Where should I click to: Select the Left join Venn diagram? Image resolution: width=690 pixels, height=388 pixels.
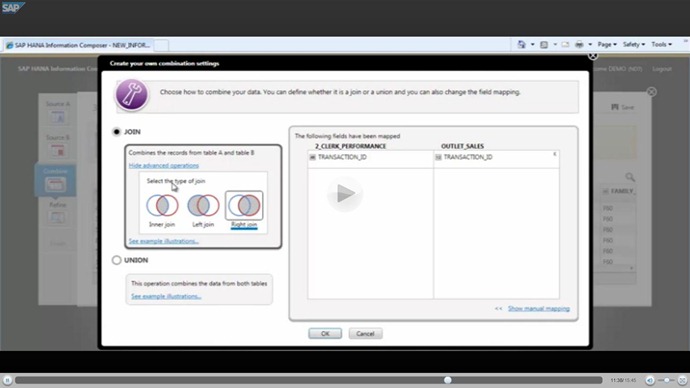tap(203, 205)
